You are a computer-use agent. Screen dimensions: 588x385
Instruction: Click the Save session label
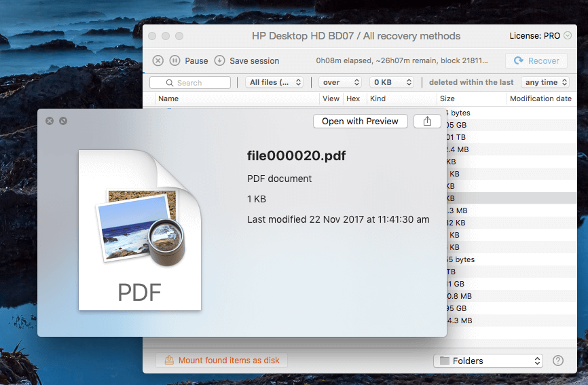[x=254, y=60]
